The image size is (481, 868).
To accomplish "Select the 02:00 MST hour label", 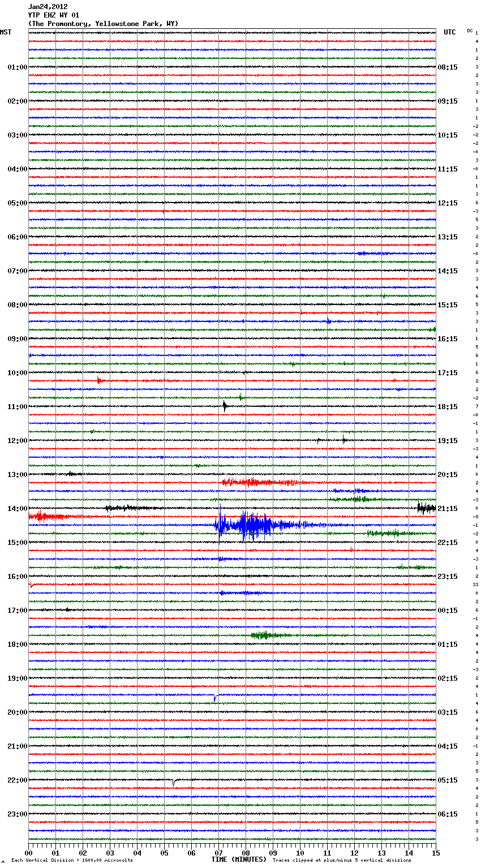I will click(18, 101).
